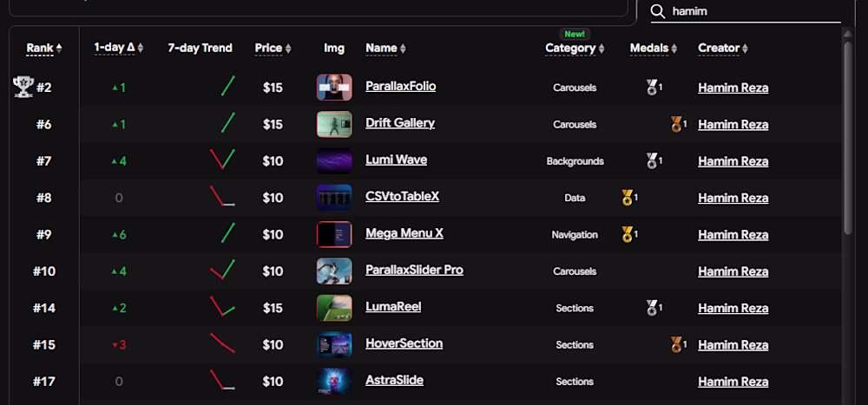Click the silver medal on ParallaxFolio row
The image size is (868, 405).
(652, 87)
